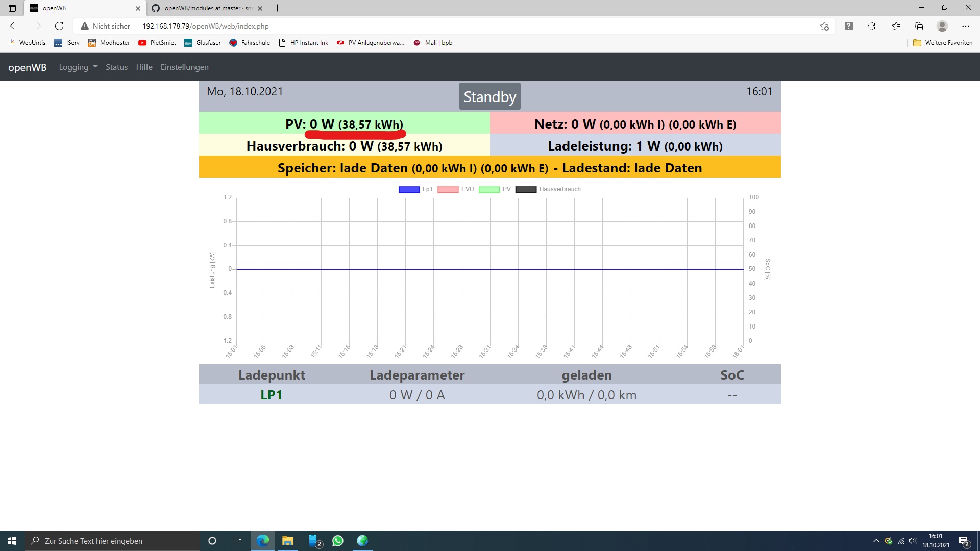
Task: Open browser settings ellipsis menu
Action: (965, 26)
